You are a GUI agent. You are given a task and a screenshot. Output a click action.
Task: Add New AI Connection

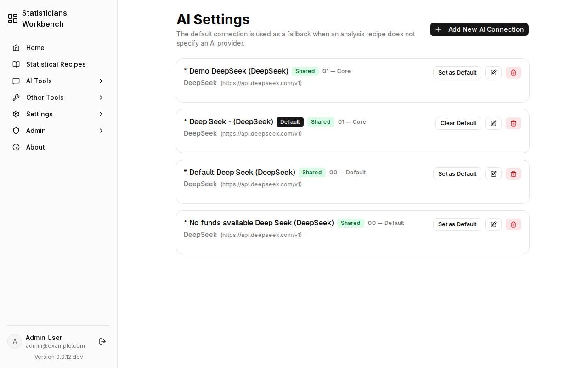pyautogui.click(x=479, y=29)
